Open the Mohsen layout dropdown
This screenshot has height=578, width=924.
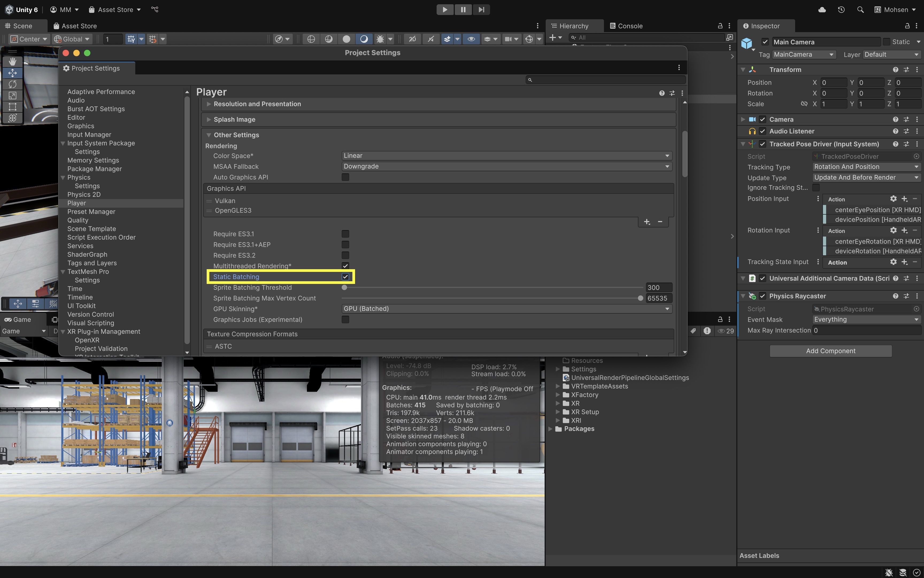point(895,10)
